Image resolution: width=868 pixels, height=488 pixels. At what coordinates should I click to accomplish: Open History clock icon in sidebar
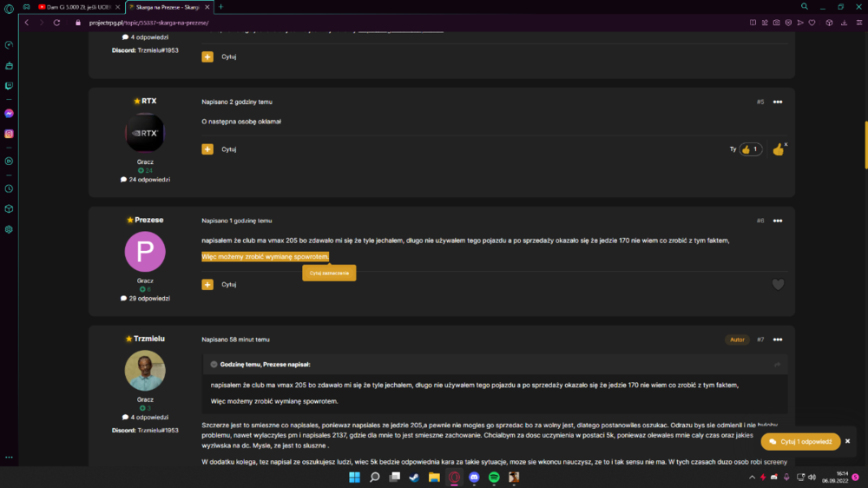point(9,189)
